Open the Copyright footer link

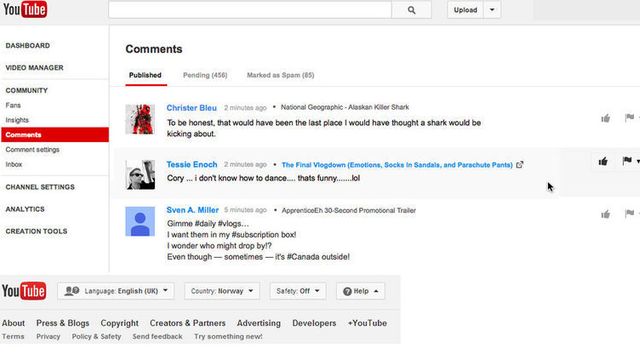119,323
